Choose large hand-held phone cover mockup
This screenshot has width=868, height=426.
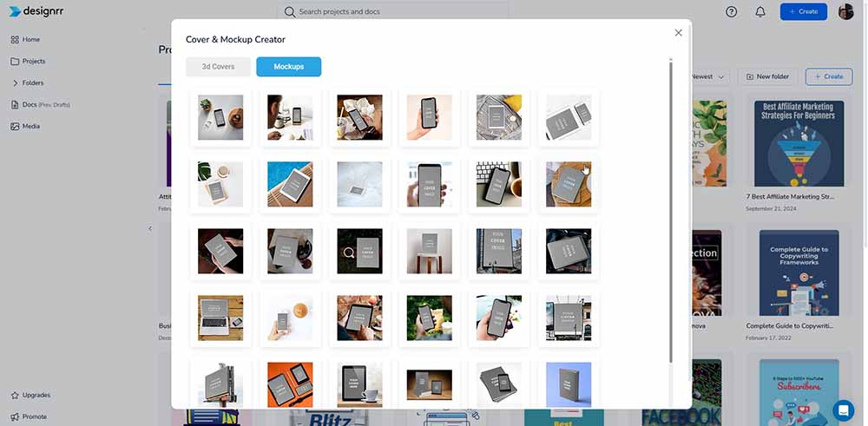coord(430,184)
